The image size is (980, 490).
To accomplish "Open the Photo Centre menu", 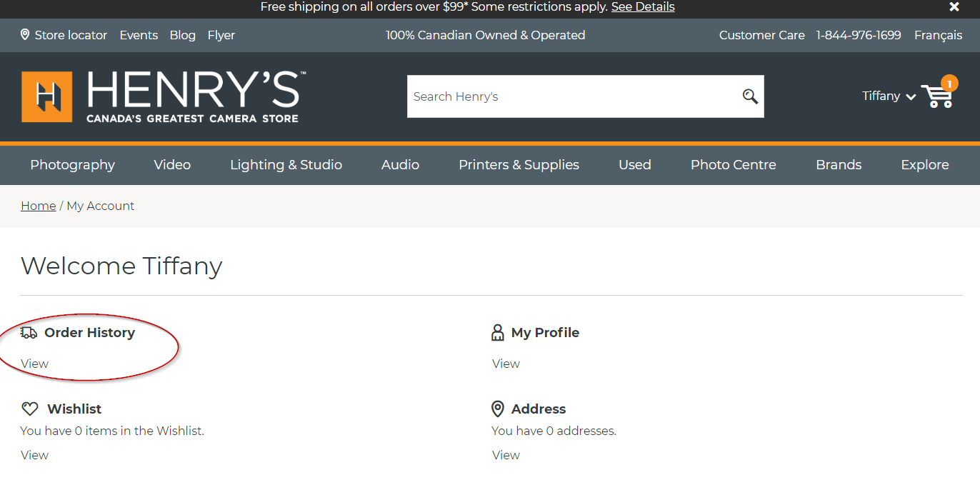I will pos(733,165).
